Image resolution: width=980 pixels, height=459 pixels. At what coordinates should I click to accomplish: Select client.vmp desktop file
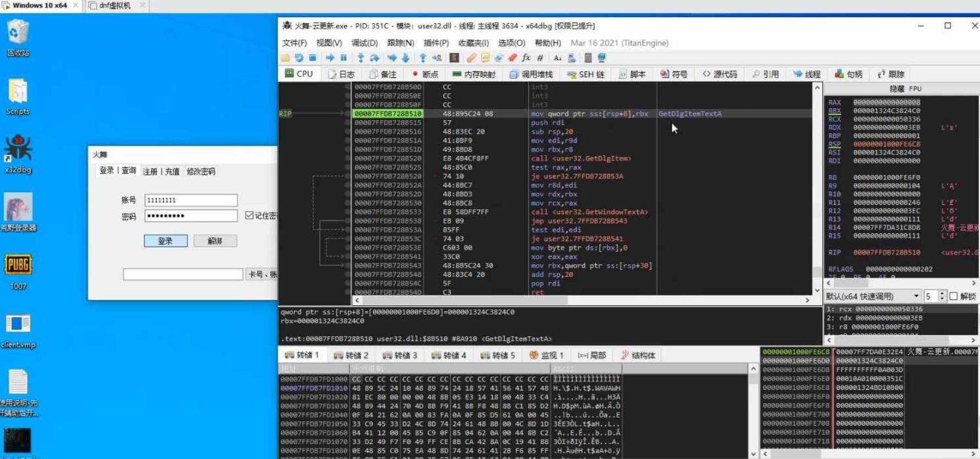(18, 329)
